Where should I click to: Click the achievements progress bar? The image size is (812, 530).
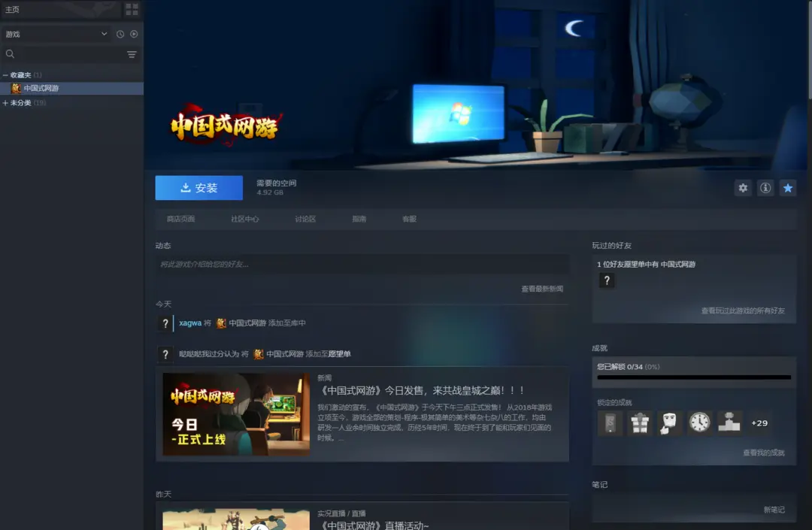point(694,377)
